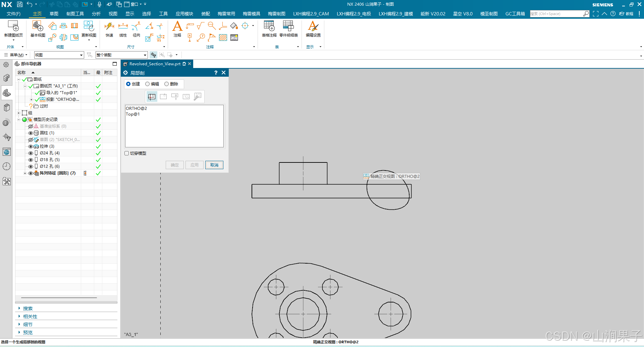
Task: Toggle visibility eye for 圆柱 (1)
Action: (x=31, y=133)
